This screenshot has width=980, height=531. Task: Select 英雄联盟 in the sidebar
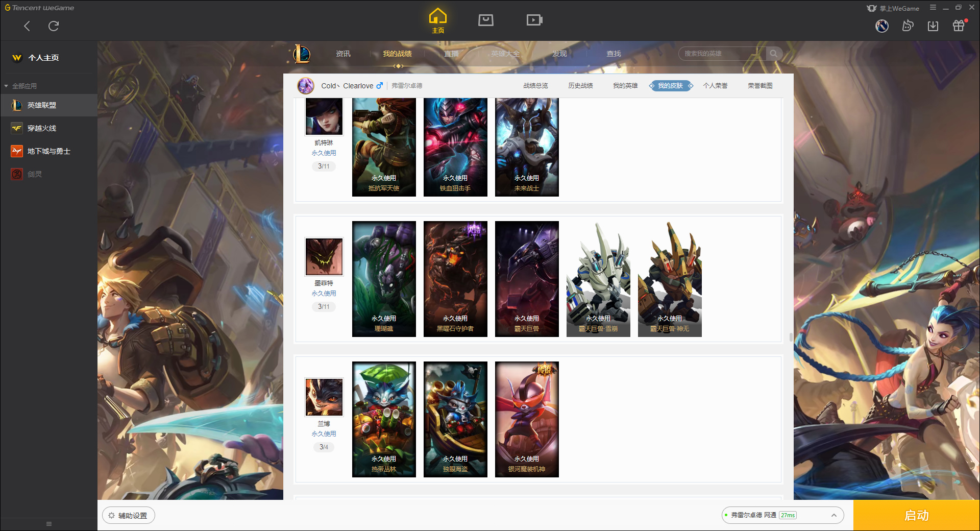(48, 105)
